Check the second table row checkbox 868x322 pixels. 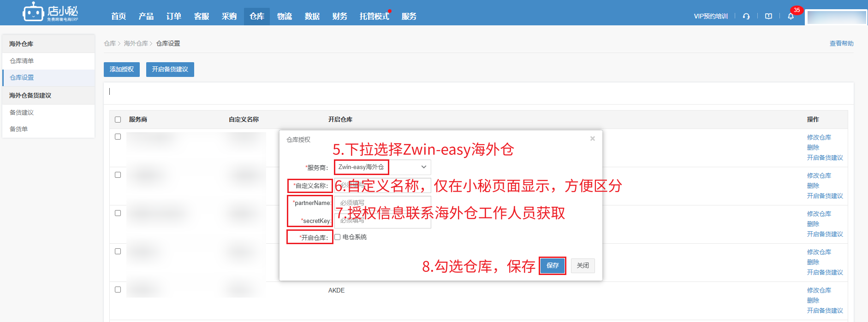[x=118, y=175]
